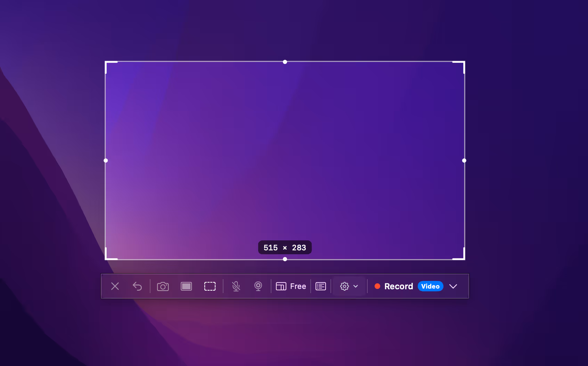Close the capture toolbar with the X icon
588x366 pixels.
115,286
